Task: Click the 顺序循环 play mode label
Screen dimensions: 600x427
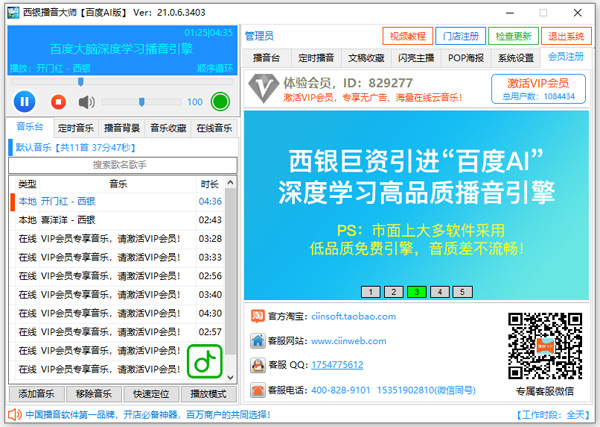Action: (215, 68)
